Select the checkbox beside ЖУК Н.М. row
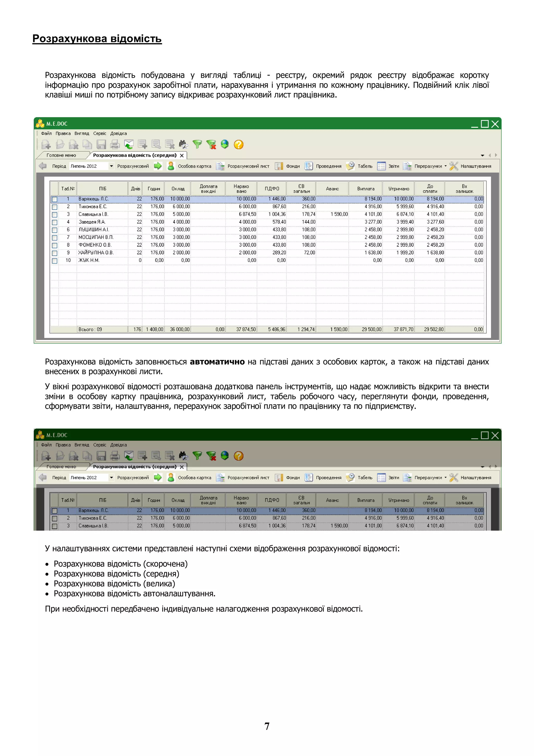The height and width of the screenshot is (756, 534). click(x=54, y=261)
